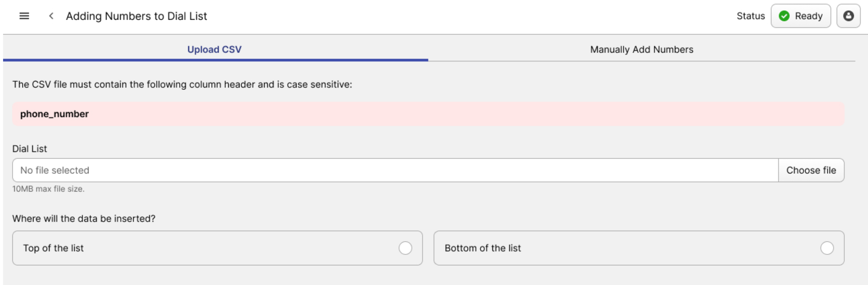The height and width of the screenshot is (285, 868).
Task: Click the green checkmark status icon
Action: [784, 16]
